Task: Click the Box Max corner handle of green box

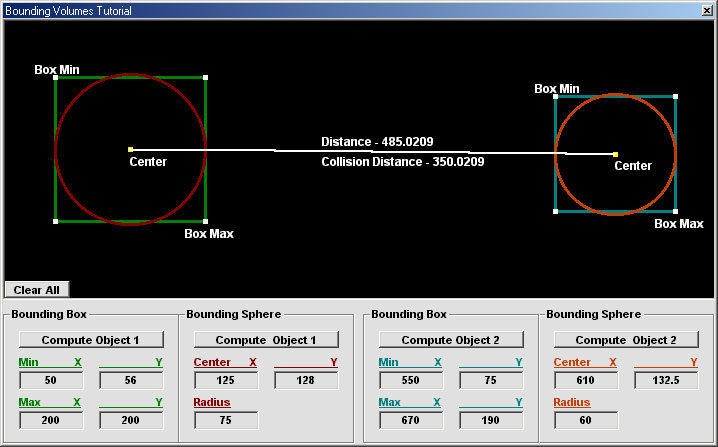Action: pyautogui.click(x=205, y=221)
